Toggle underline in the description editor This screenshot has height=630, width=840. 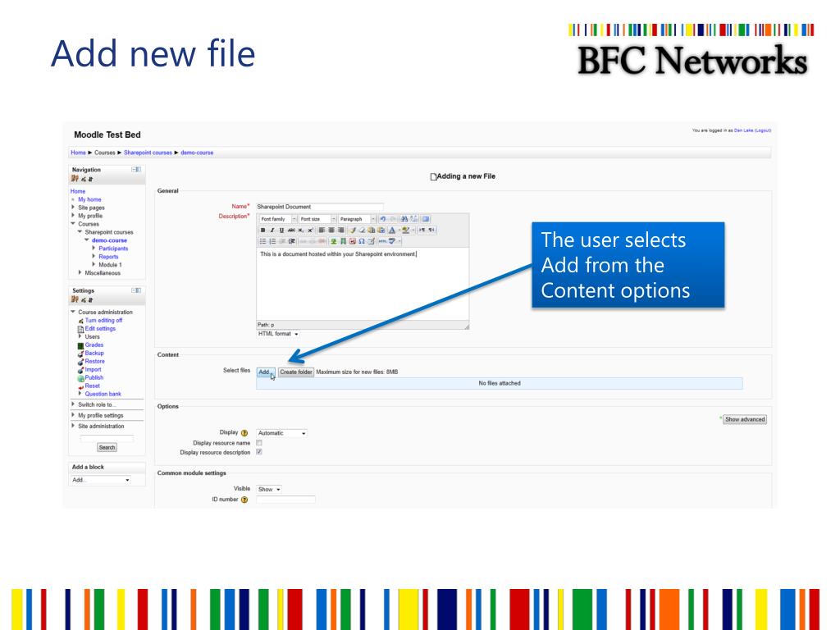tap(282, 231)
